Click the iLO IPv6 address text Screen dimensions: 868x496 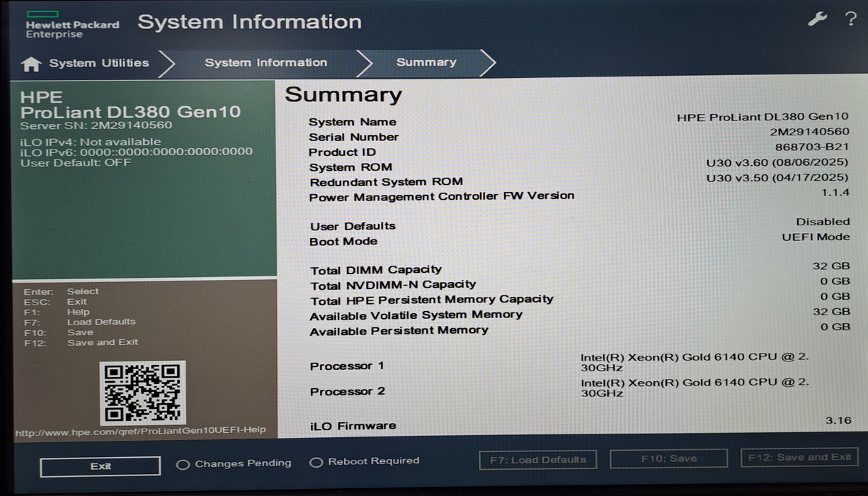(x=136, y=152)
